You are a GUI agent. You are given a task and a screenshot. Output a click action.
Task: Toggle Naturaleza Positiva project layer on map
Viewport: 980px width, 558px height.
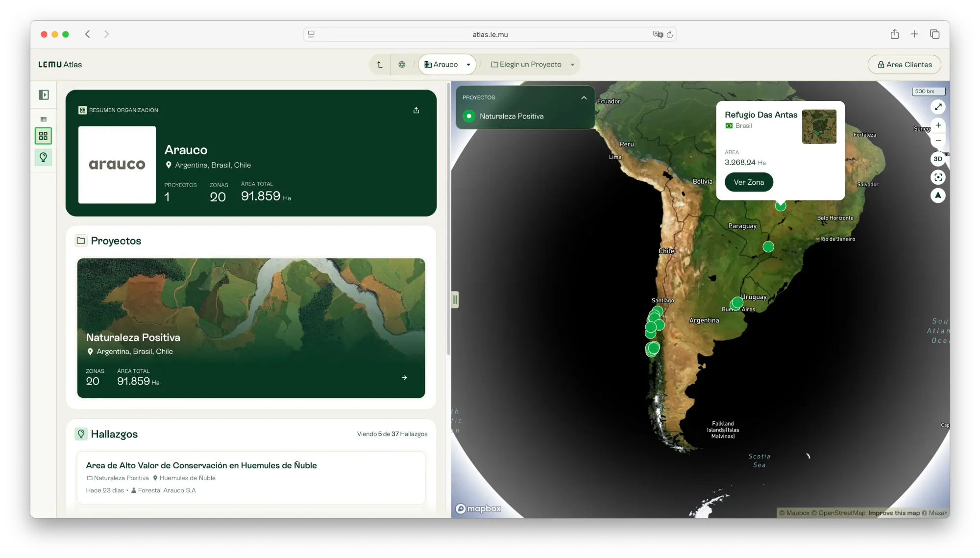469,116
